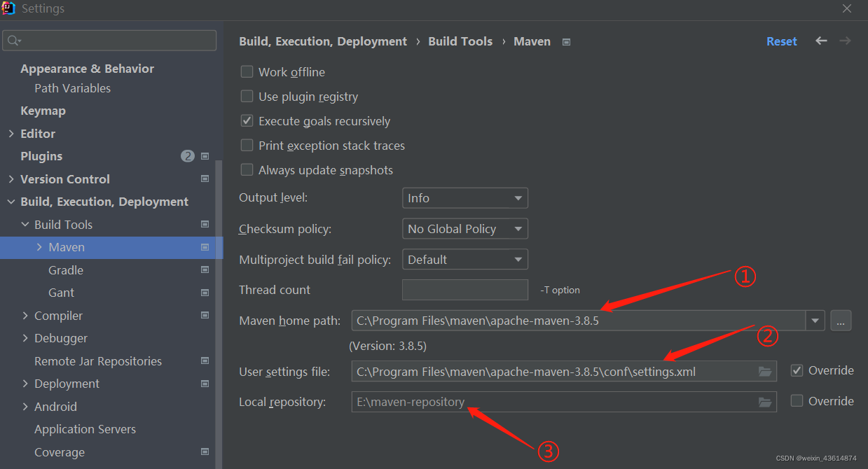
Task: Expand the Deployment tree node
Action: (x=25, y=384)
